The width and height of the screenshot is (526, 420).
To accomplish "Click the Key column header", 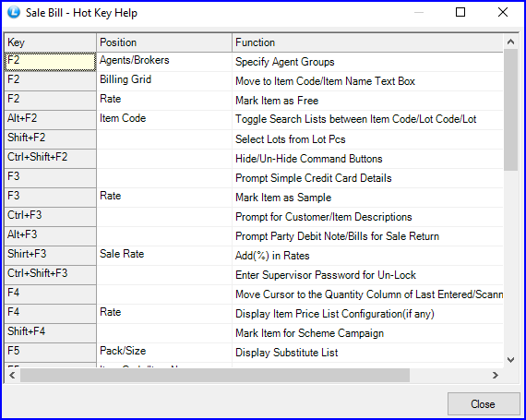I will click(x=51, y=42).
